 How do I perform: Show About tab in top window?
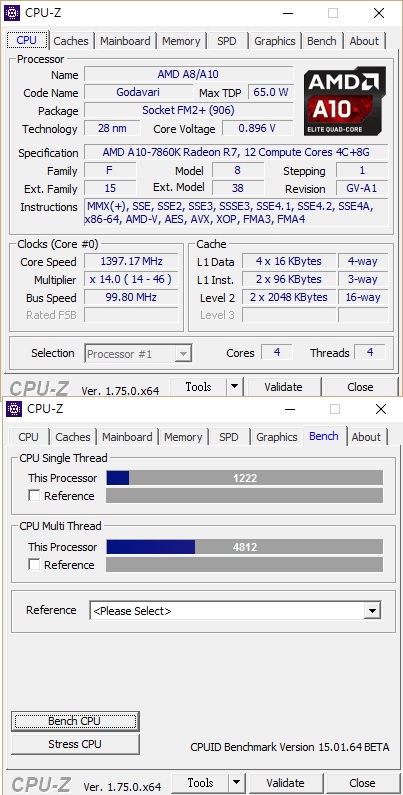tap(364, 41)
